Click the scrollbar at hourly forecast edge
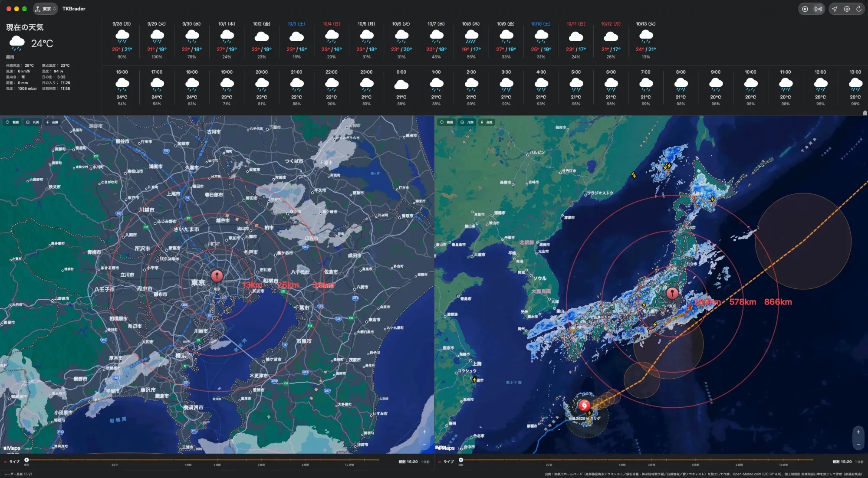 [865, 113]
